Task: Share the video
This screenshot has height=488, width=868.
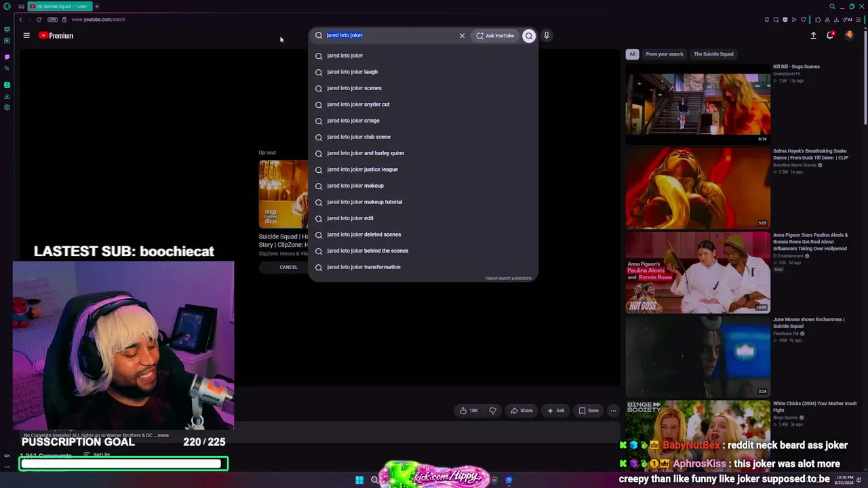Action: [x=521, y=411]
